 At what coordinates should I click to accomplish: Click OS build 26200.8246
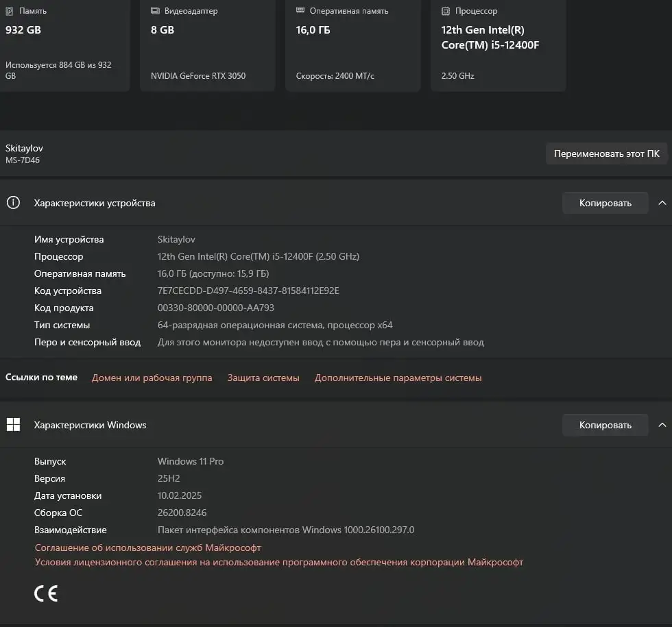pyautogui.click(x=182, y=513)
